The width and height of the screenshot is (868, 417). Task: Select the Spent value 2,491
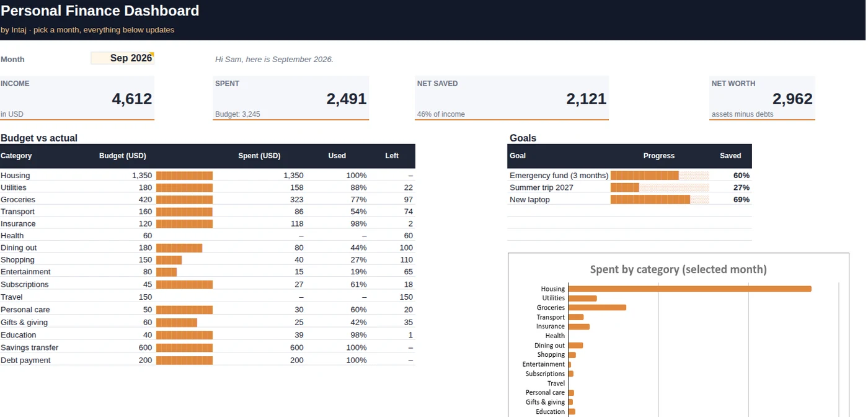(347, 99)
